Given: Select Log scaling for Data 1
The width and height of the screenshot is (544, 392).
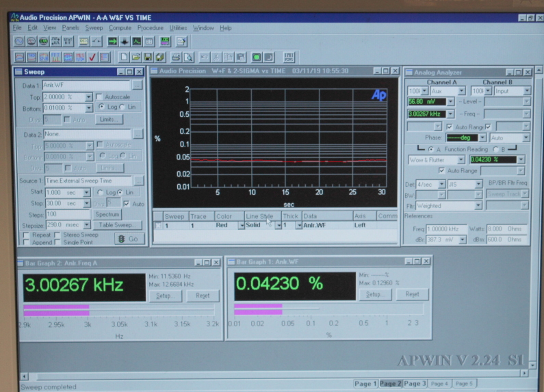Looking at the screenshot, I should pyautogui.click(x=101, y=107).
